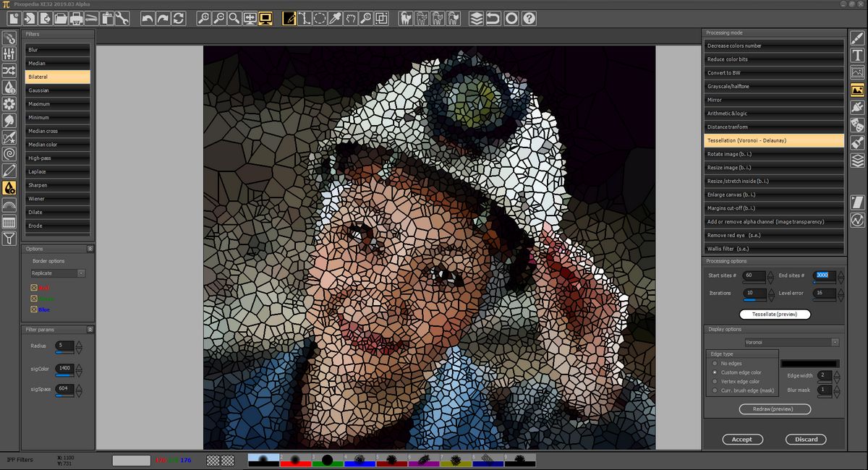Click the Start sites # input field
Image resolution: width=868 pixels, height=470 pixels.
click(x=752, y=275)
